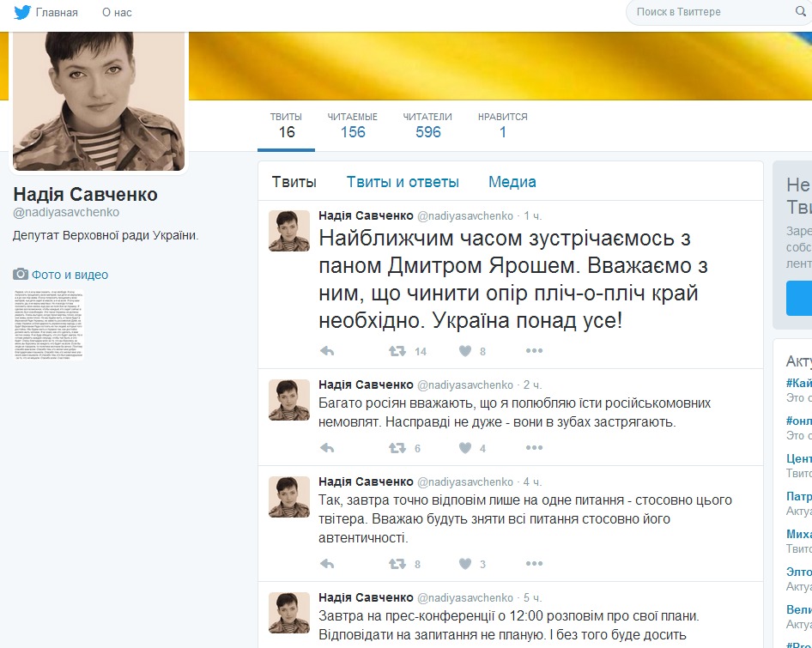Switch to Твиты и ответы tab
The width and height of the screenshot is (812, 648).
[x=403, y=182]
